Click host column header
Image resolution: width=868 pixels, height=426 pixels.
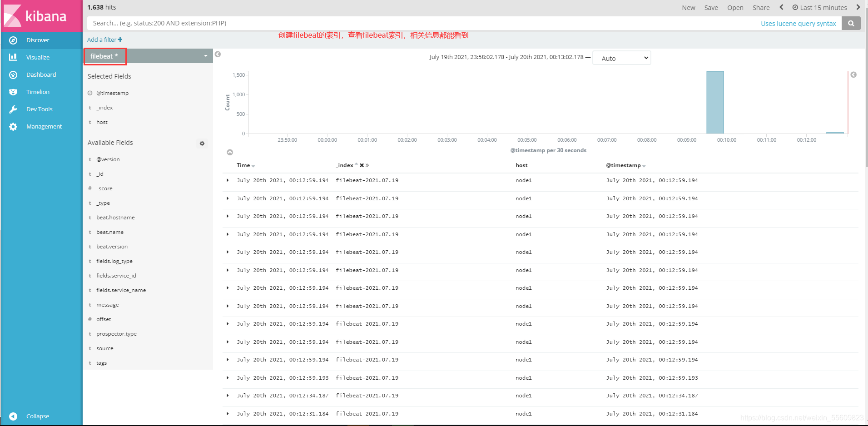tap(521, 165)
